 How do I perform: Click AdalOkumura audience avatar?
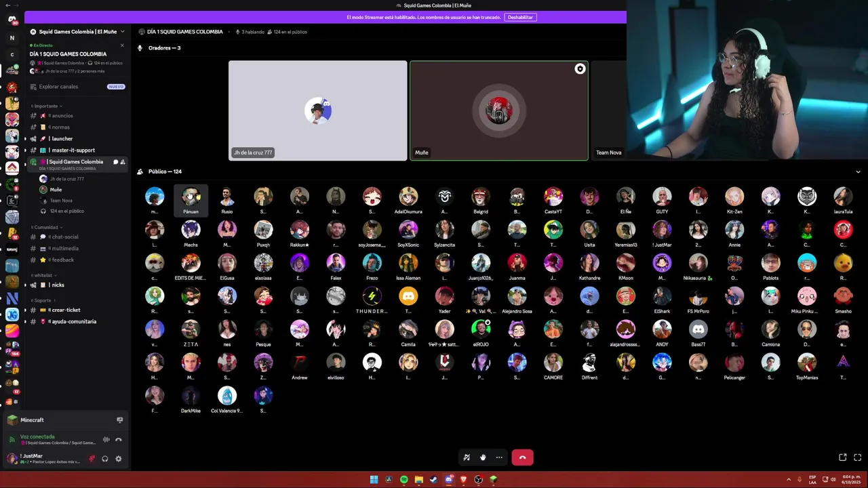point(408,197)
